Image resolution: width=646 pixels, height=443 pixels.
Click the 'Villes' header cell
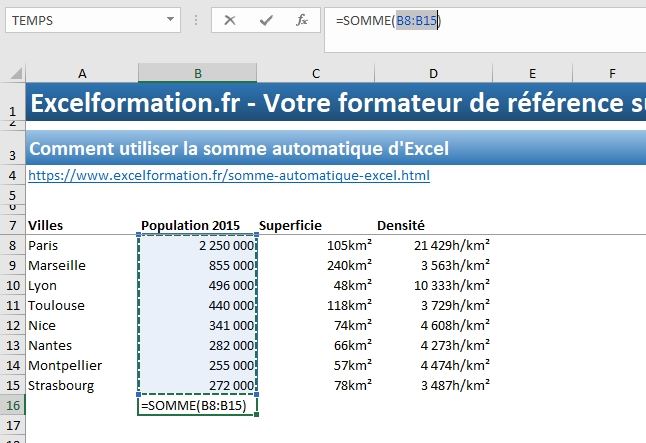pos(82,225)
